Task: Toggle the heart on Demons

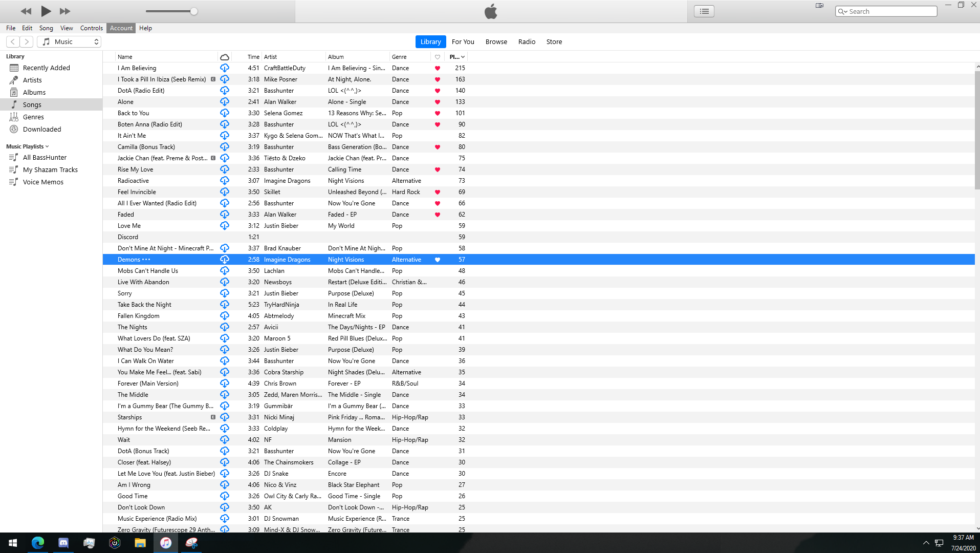Action: coord(438,260)
